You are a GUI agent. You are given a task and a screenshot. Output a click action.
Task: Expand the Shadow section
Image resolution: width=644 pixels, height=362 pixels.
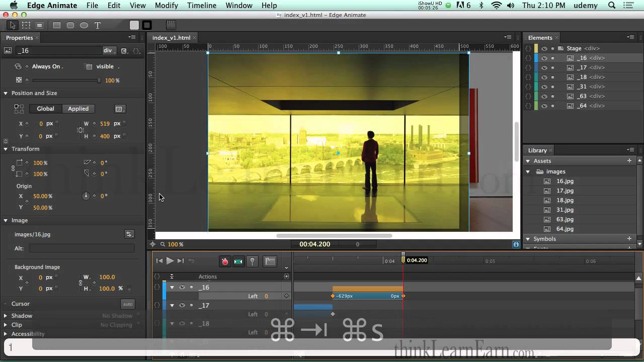pos(6,316)
